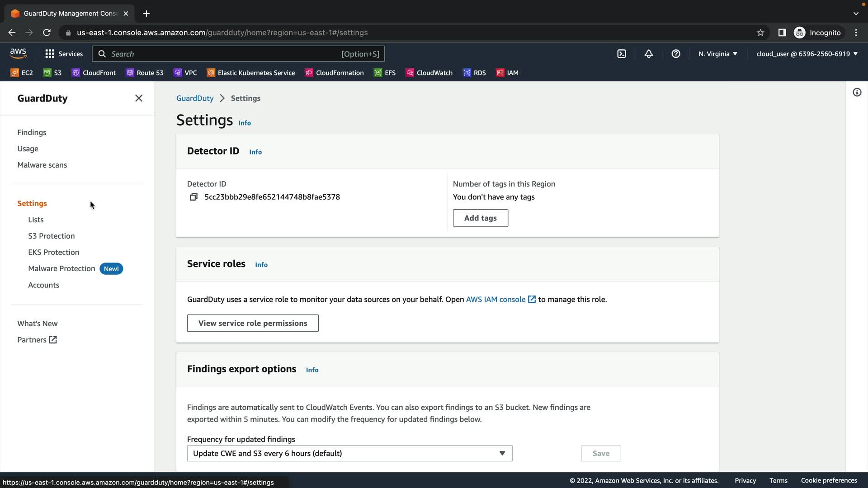
Task: Open the CloudWatch shortcut in the favorites bar
Action: click(429, 73)
